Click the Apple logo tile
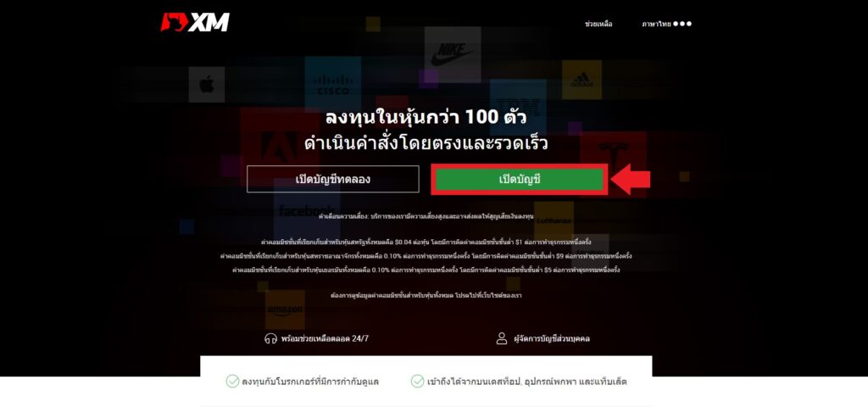Screen dimensions: 868x407 [x=207, y=85]
